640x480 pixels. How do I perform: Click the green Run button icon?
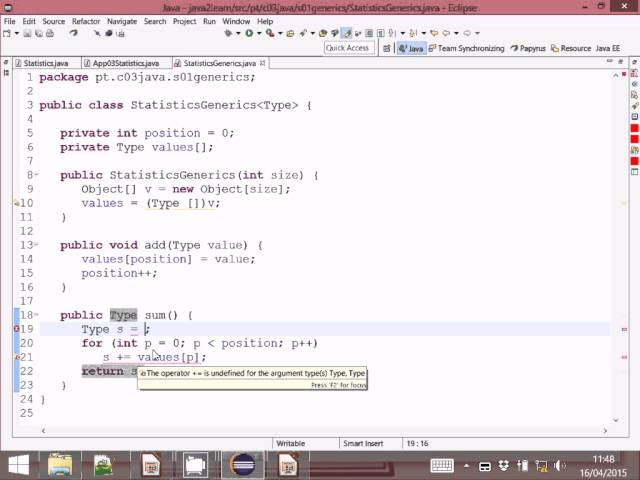point(249,33)
